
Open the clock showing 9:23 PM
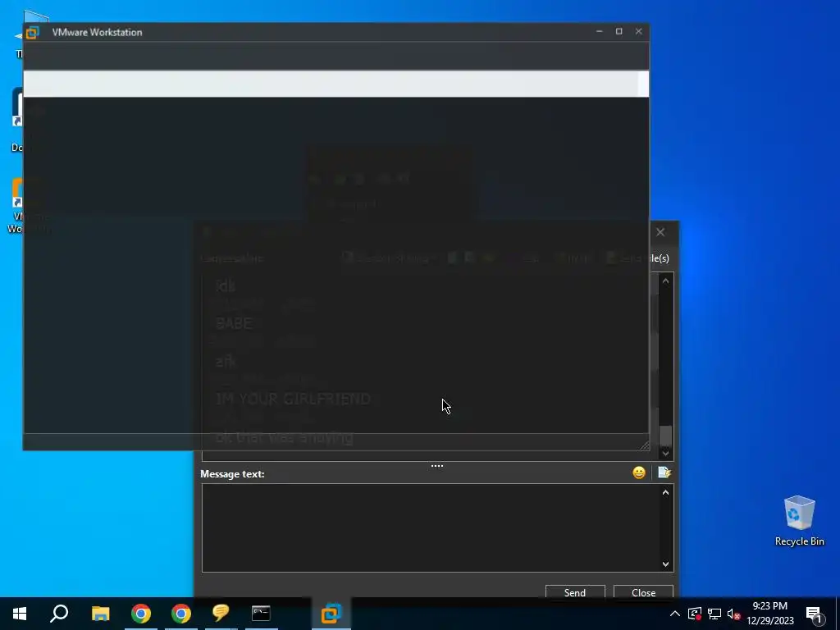coord(769,614)
